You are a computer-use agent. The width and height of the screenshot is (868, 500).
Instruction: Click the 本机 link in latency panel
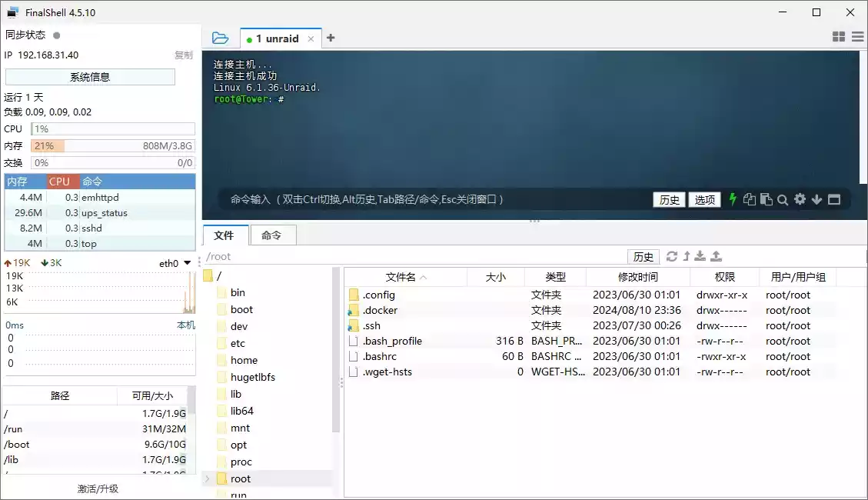[186, 325]
